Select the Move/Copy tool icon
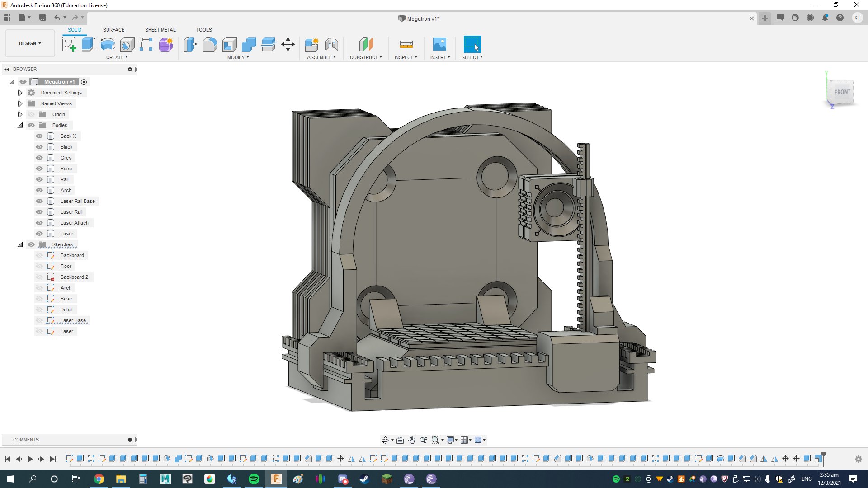The width and height of the screenshot is (868, 488). click(x=288, y=44)
